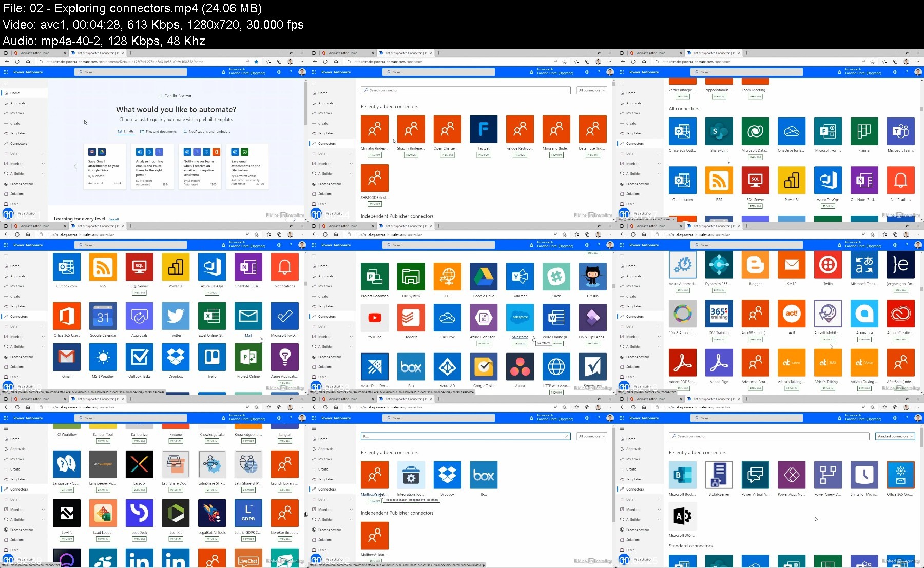
Task: Open the LiveChat connector tile
Action: pyautogui.click(x=248, y=558)
